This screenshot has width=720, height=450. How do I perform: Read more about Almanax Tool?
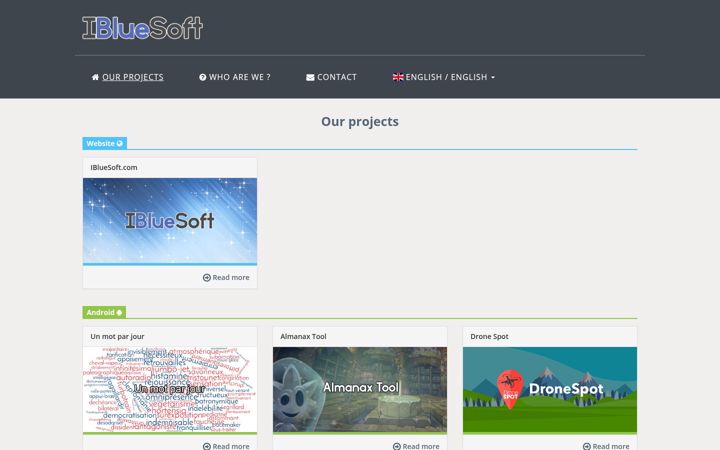point(416,446)
